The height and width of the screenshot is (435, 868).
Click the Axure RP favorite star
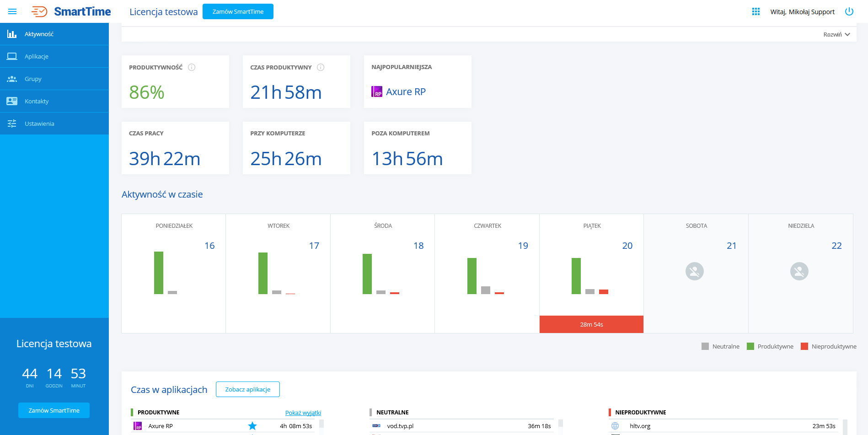coord(252,426)
